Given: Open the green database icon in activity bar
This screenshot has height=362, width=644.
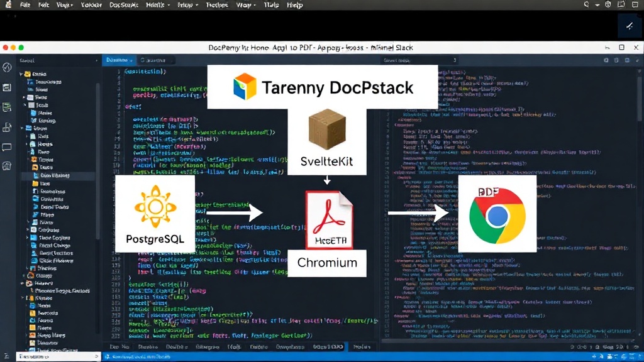Looking at the screenshot, I should 7,107.
